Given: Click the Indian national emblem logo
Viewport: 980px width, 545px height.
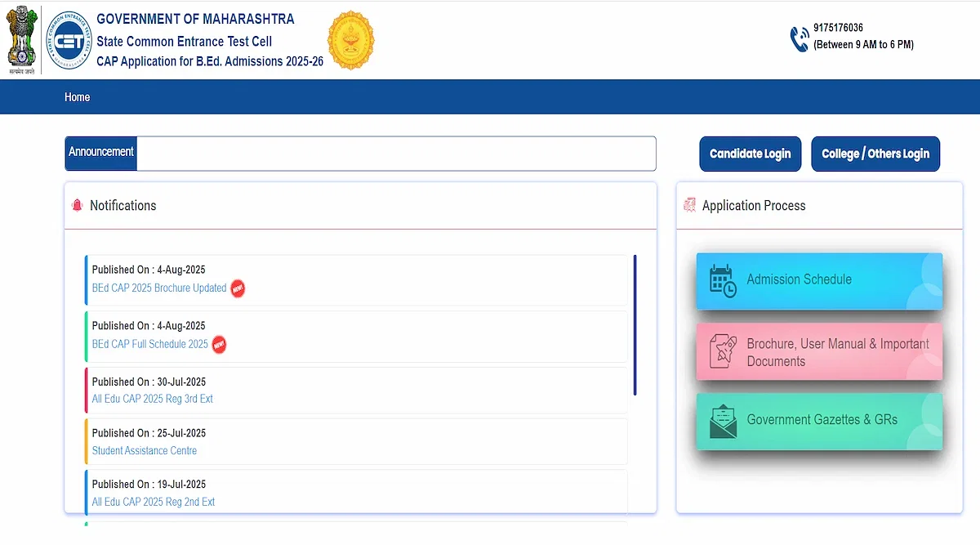Looking at the screenshot, I should click(x=21, y=40).
